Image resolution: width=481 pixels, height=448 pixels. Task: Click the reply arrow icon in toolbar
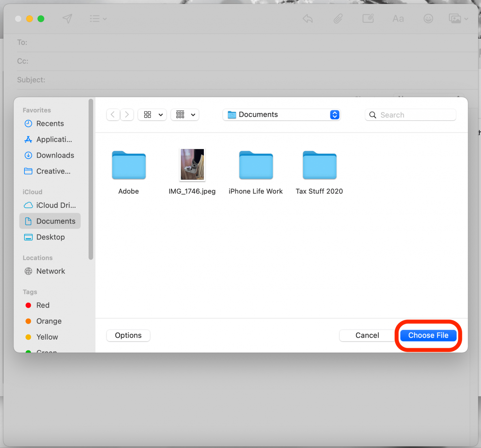pyautogui.click(x=307, y=19)
